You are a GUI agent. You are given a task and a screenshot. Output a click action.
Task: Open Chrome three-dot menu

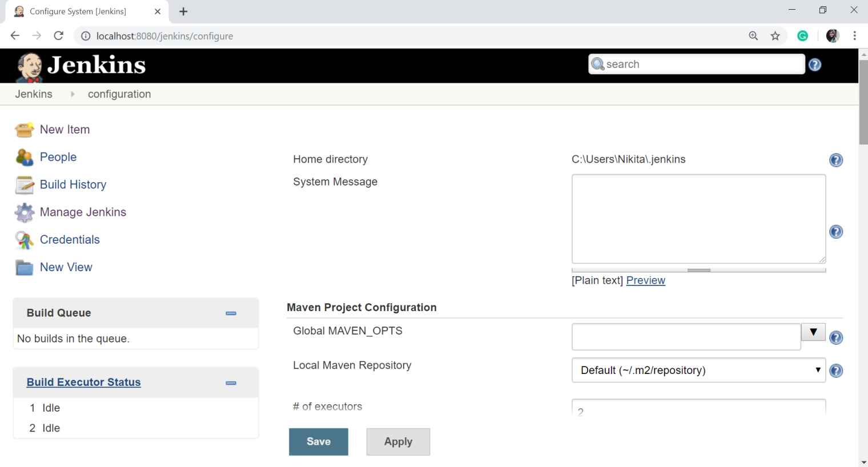tap(854, 36)
